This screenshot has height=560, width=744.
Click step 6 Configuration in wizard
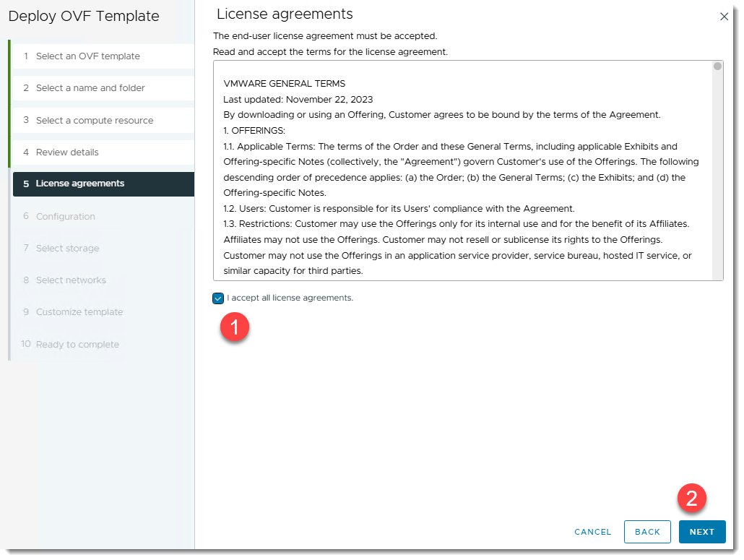click(65, 217)
